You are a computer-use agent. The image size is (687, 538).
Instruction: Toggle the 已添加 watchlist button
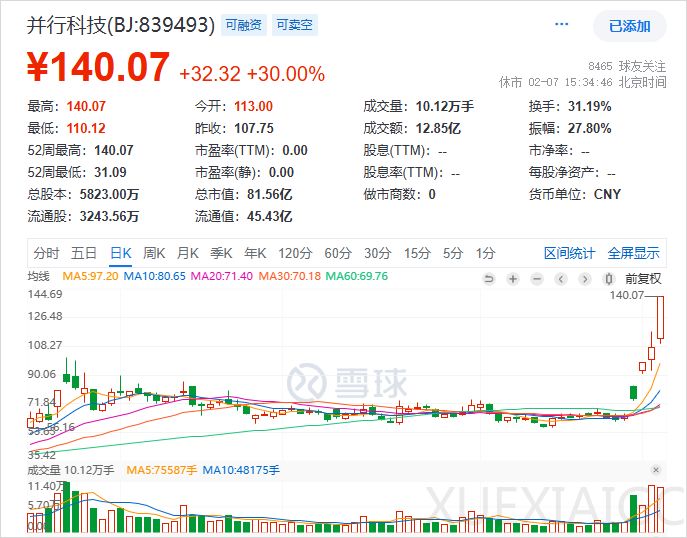click(629, 26)
